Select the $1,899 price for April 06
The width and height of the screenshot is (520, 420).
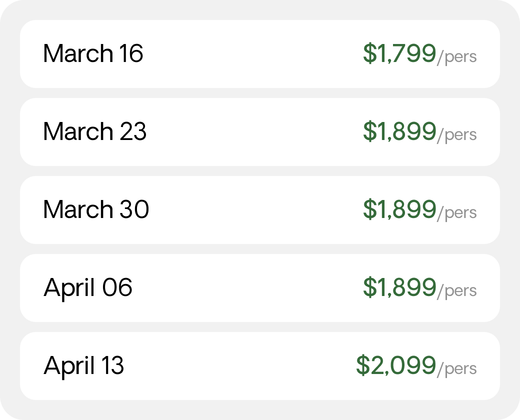(x=399, y=287)
